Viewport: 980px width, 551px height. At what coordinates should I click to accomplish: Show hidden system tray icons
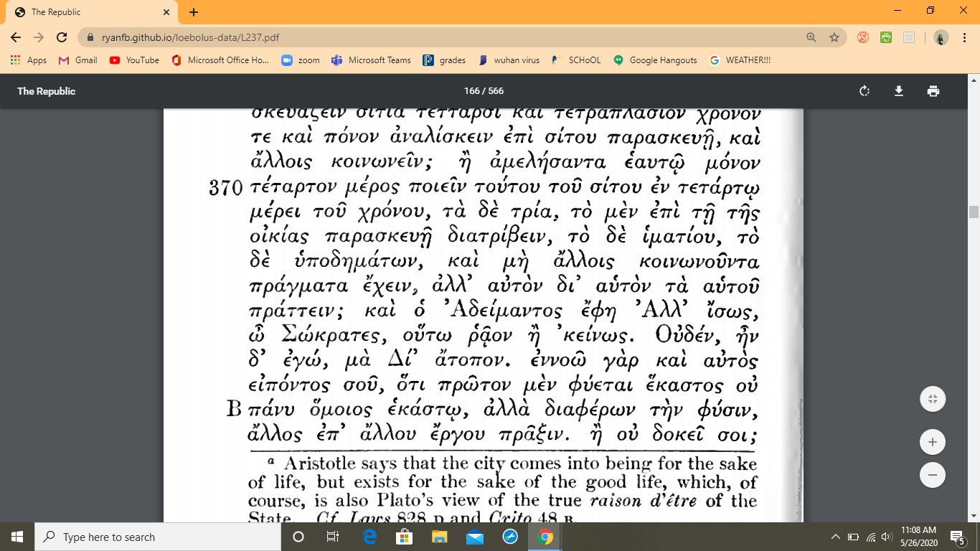(835, 537)
